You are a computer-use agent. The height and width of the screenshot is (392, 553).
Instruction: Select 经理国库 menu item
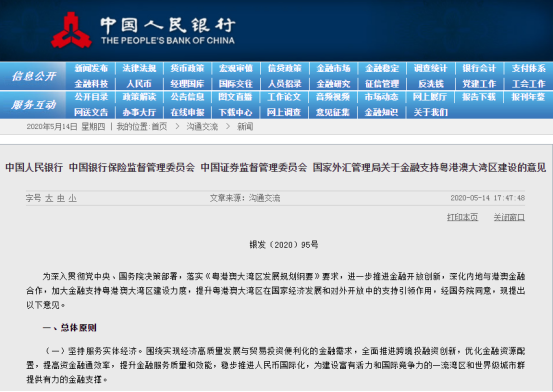tap(187, 84)
